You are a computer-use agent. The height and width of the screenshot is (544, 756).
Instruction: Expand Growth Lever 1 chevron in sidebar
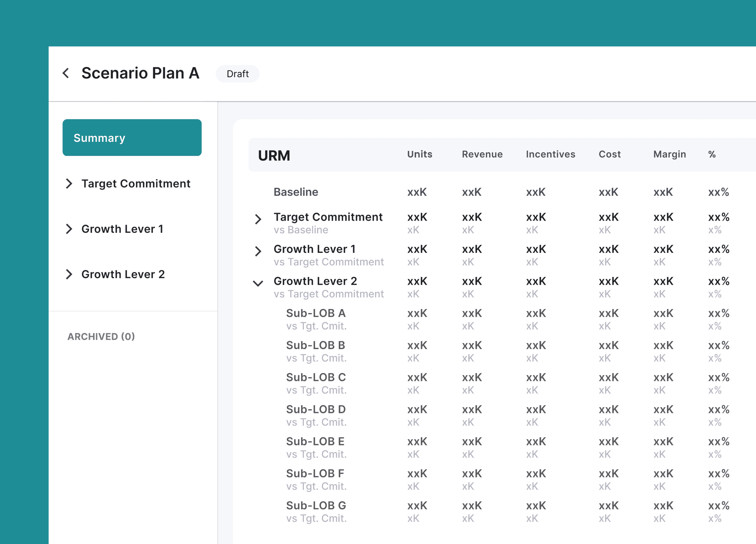coord(69,229)
